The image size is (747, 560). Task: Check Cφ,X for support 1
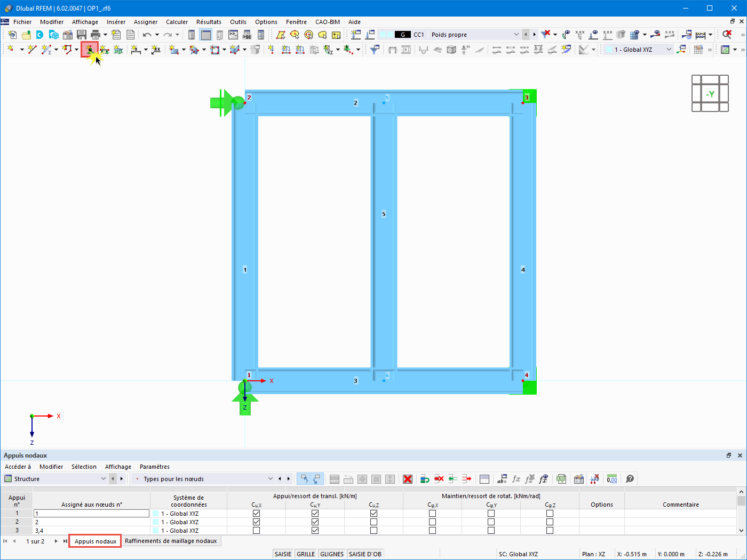432,514
